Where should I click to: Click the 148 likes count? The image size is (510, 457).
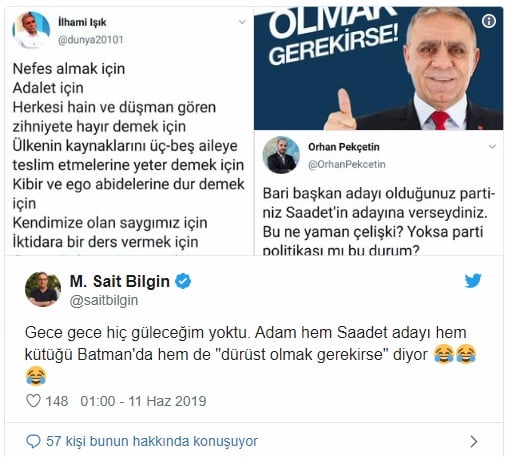point(57,401)
